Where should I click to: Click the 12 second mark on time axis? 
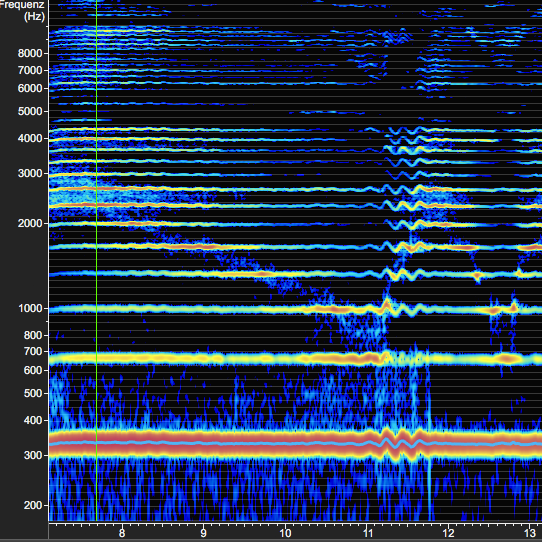[x=449, y=533]
